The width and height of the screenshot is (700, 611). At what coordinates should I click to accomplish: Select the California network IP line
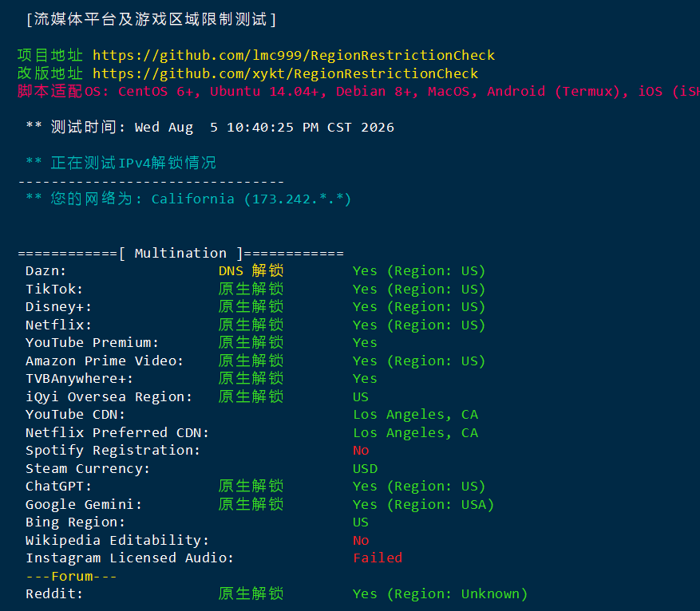pos(188,199)
